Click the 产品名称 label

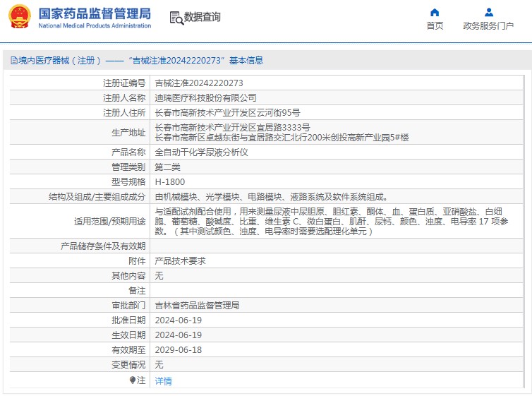[128, 152]
